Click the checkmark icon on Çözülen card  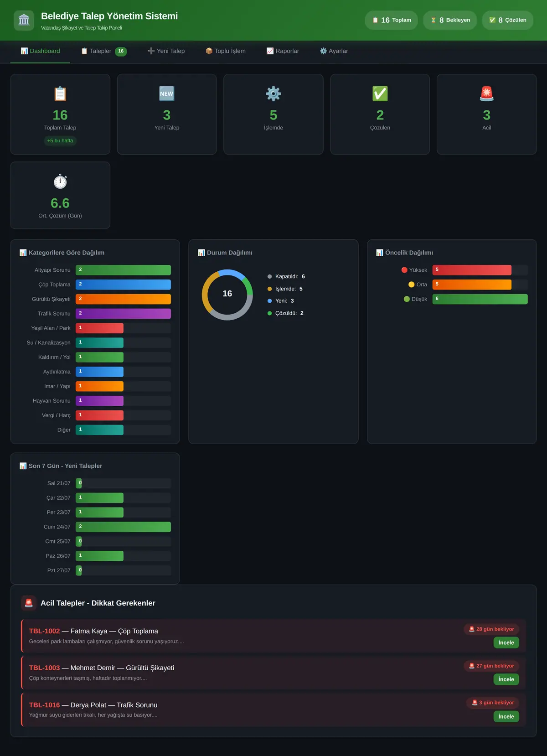[x=380, y=94]
